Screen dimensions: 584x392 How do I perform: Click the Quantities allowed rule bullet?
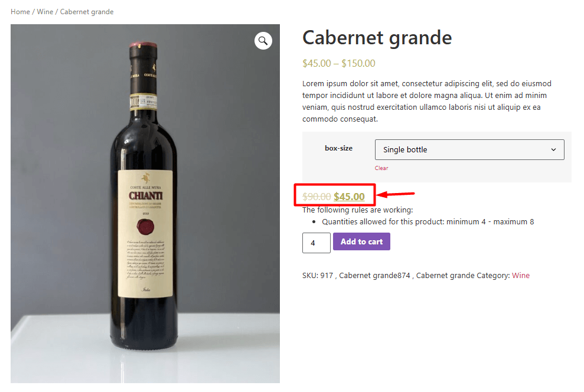[428, 222]
